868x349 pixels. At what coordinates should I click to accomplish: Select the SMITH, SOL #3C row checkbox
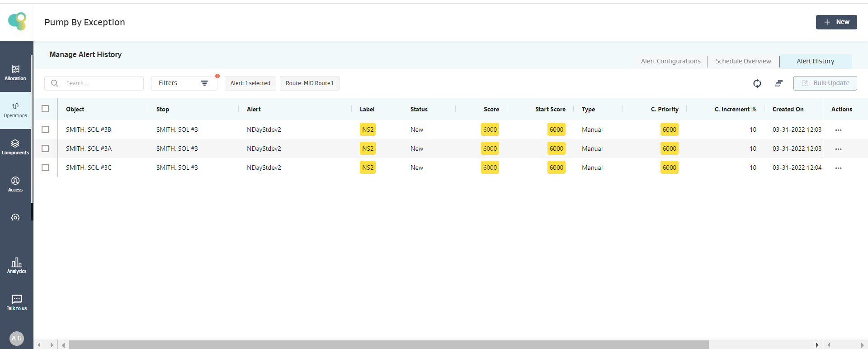[x=45, y=167]
